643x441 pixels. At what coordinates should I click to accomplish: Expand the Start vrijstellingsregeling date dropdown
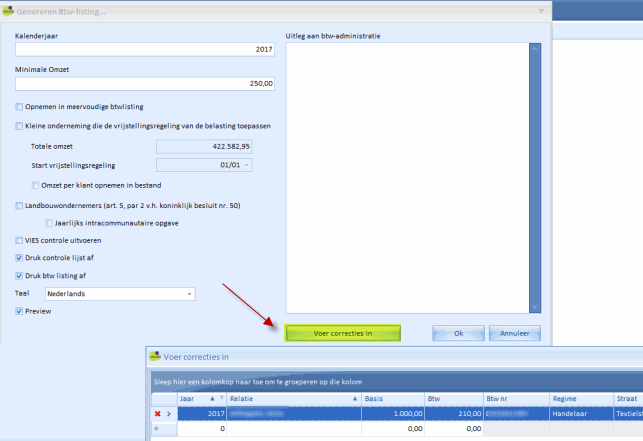[246, 165]
